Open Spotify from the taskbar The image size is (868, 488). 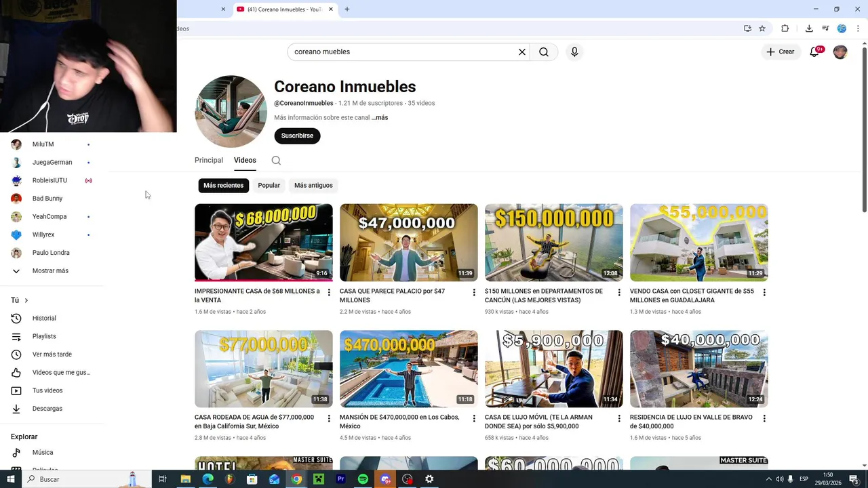(x=363, y=479)
